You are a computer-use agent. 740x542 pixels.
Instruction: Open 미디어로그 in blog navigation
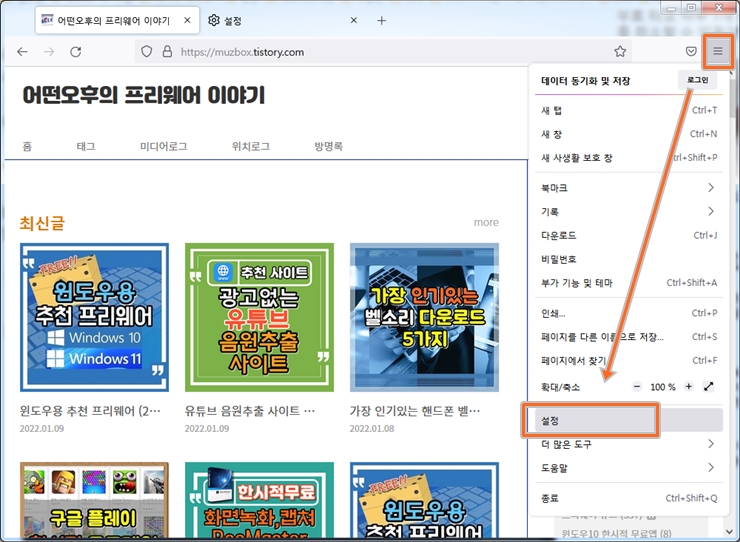pos(163,146)
